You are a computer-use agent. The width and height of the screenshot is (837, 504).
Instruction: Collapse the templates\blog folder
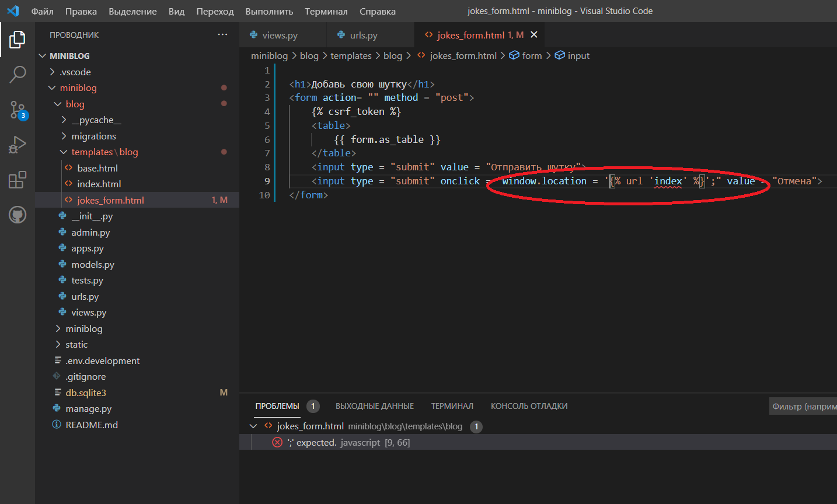pos(64,152)
